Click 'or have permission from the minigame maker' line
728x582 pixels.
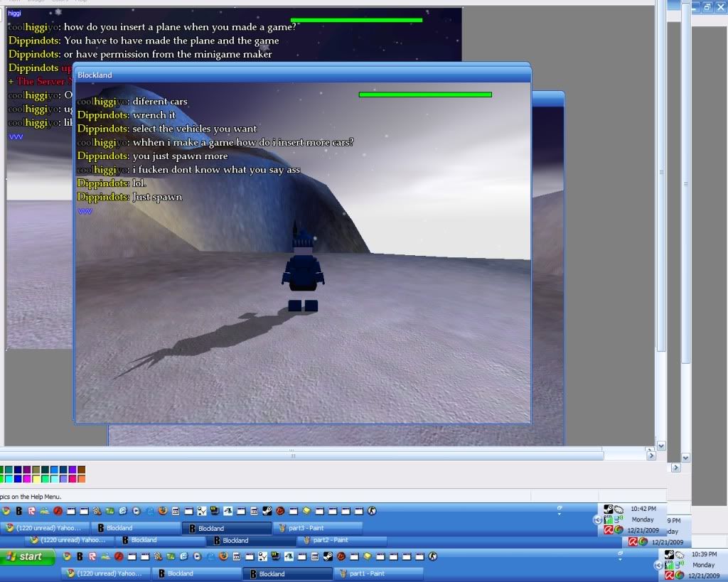[x=168, y=54]
